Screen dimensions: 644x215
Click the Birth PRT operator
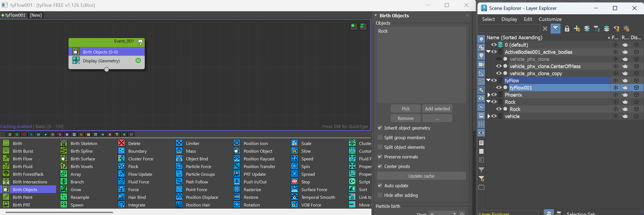(x=21, y=205)
